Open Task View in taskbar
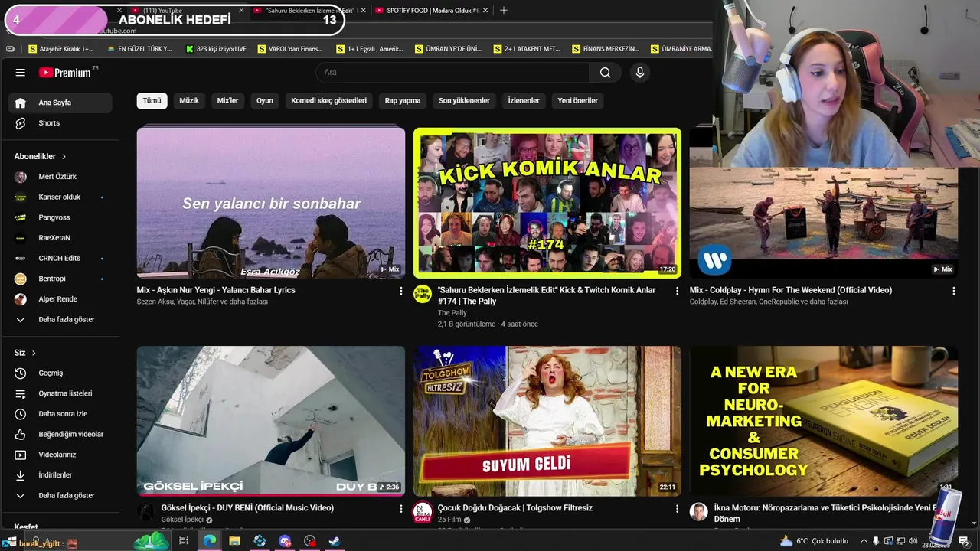Viewport: 980px width, 551px height. point(184,541)
